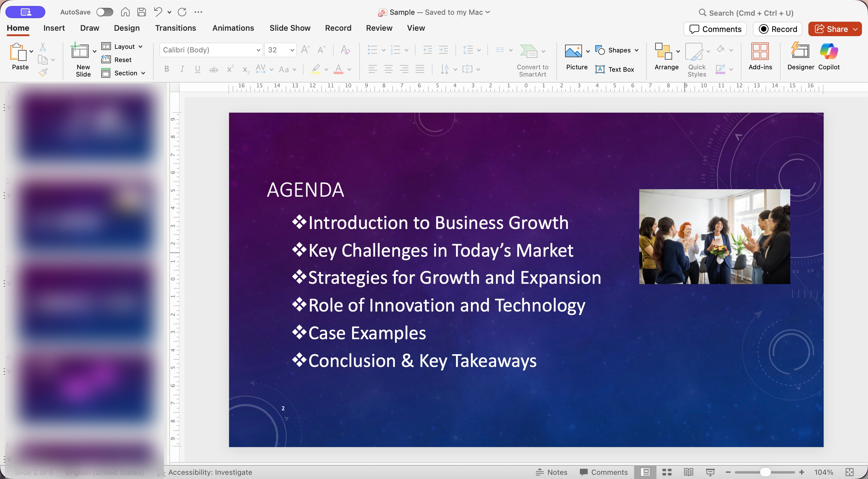
Task: Click the zoom slider handle
Action: [765, 472]
